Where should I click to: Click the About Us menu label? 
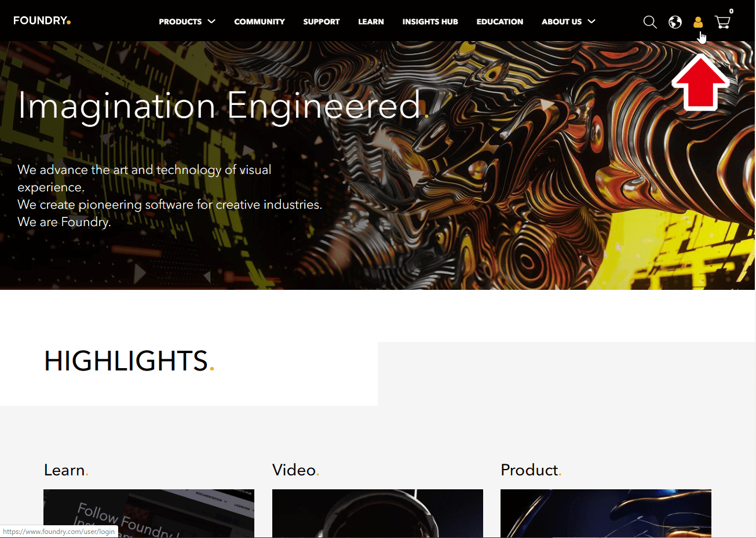coord(561,21)
